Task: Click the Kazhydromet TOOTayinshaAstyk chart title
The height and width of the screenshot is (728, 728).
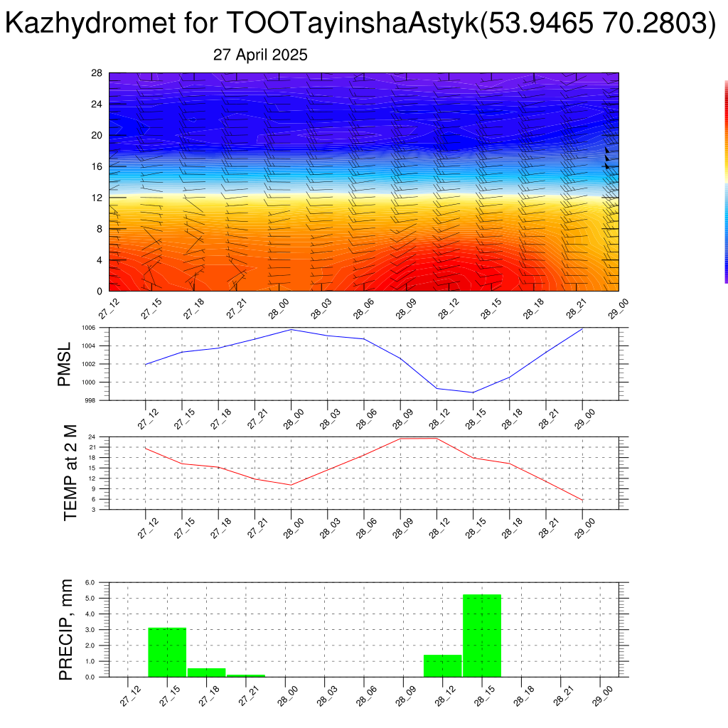Action: tap(360, 22)
